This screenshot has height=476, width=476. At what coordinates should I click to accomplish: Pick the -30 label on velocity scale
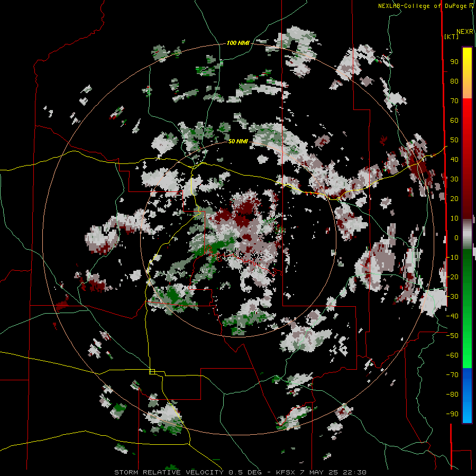click(x=452, y=297)
